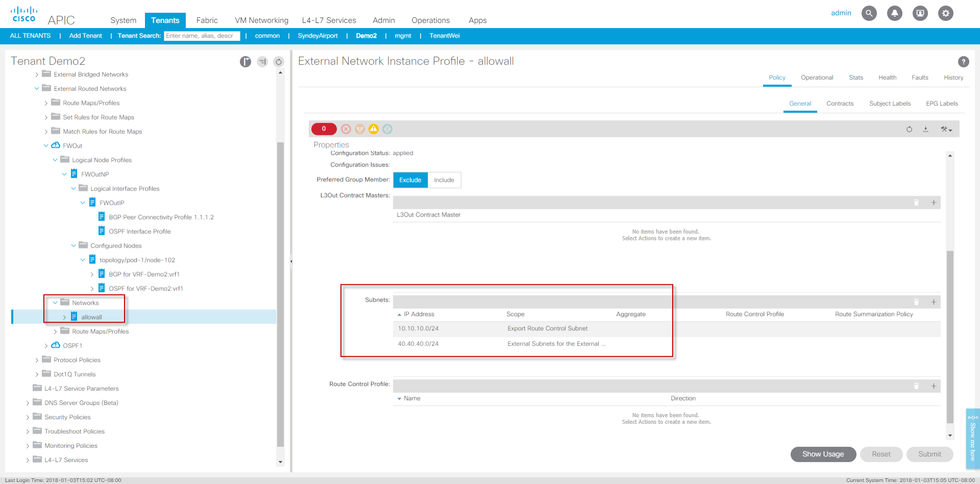The image size is (980, 484).
Task: Expand Set Rules for Route Maps
Action: (46, 117)
